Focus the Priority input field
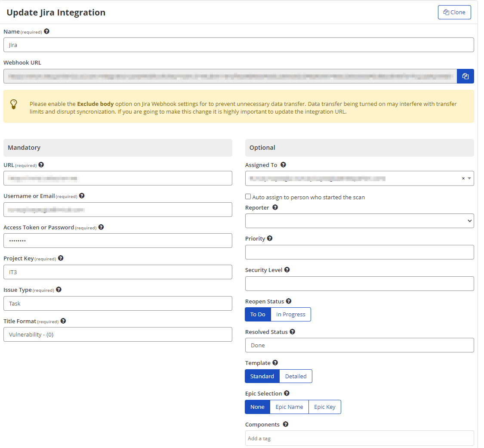Image resolution: width=484 pixels, height=448 pixels. click(x=359, y=252)
